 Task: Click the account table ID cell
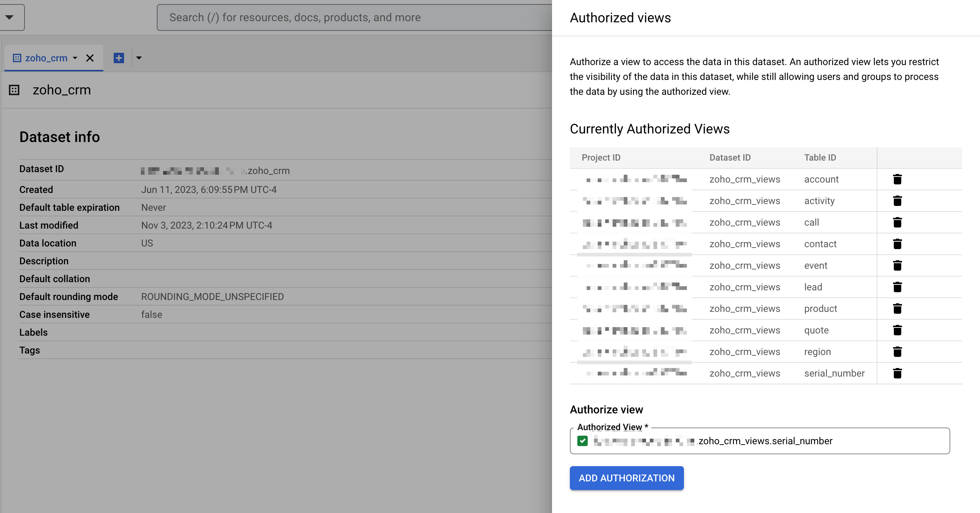[x=821, y=179]
